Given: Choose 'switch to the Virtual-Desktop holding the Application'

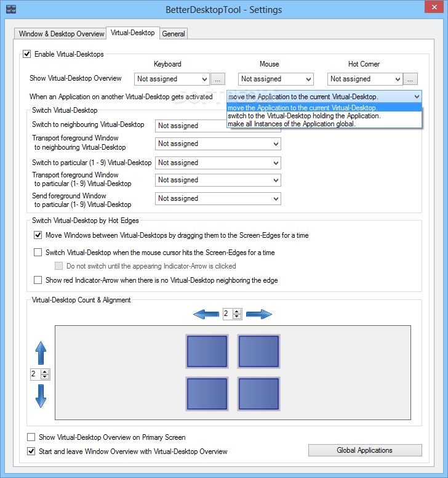Looking at the screenshot, I should 324,116.
